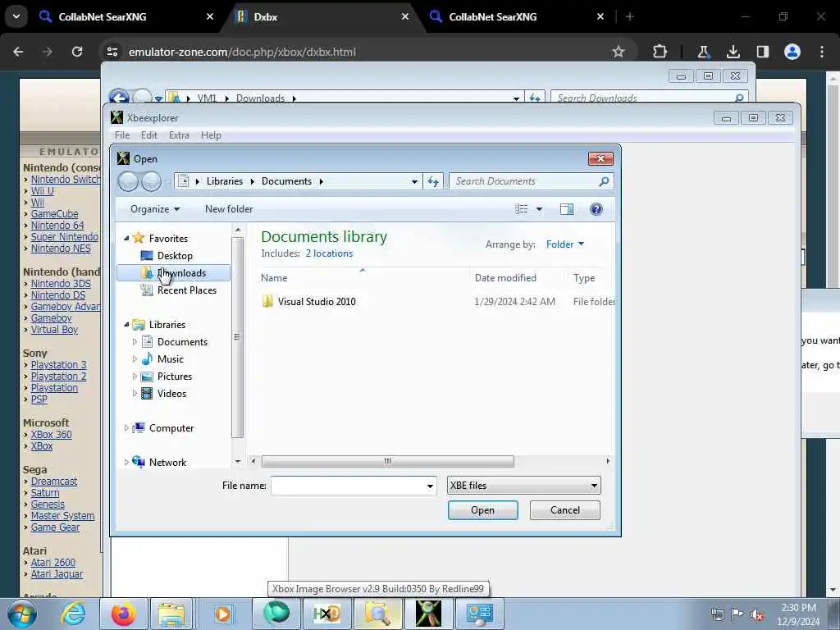Click the 2 locations link
The image size is (840, 630).
(329, 253)
